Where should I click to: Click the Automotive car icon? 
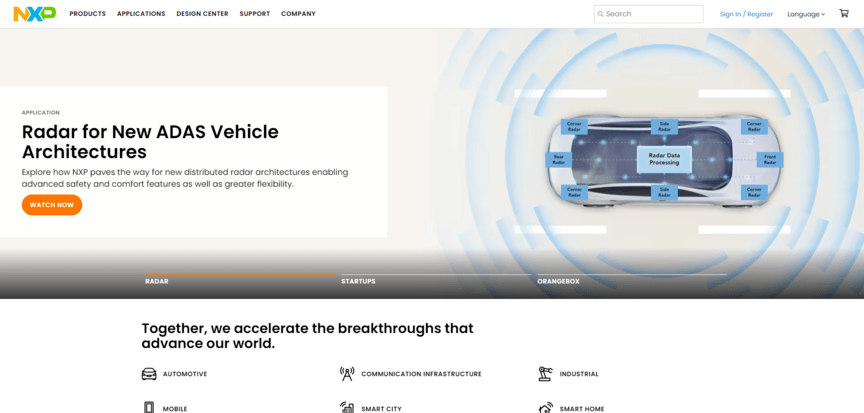click(149, 374)
